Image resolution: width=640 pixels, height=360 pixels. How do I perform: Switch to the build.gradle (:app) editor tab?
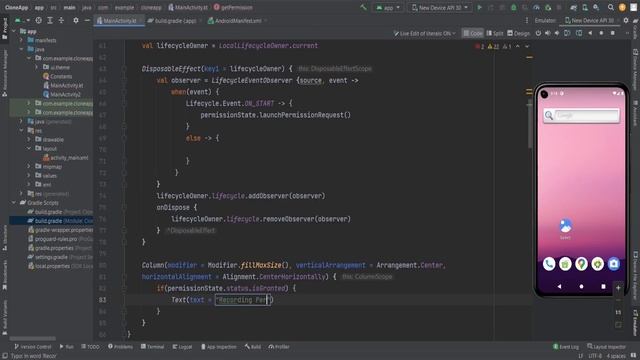click(174, 20)
